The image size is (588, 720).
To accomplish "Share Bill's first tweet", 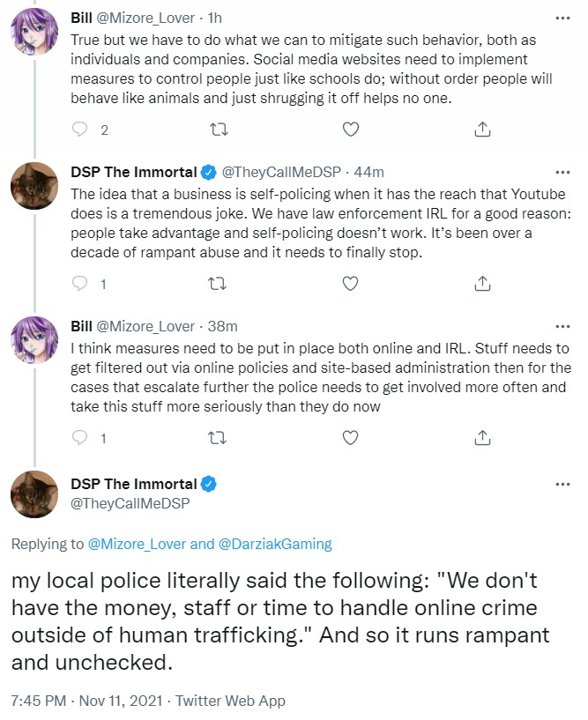I will (x=482, y=129).
